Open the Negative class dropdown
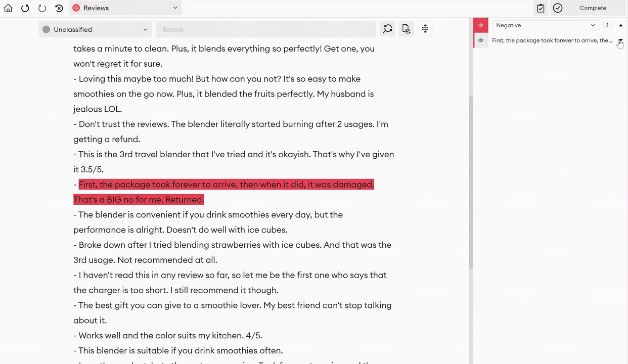Image resolution: width=628 pixels, height=364 pixels. (x=546, y=25)
